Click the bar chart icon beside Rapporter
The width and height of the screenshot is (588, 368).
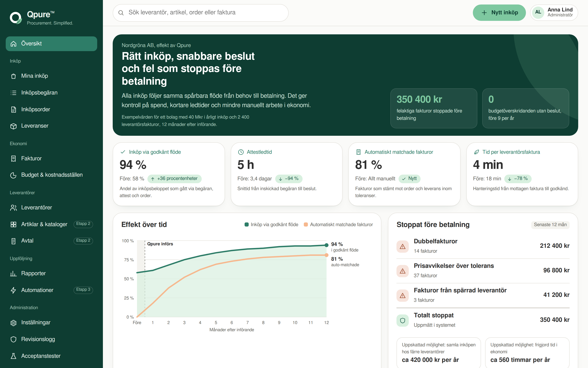(x=14, y=273)
